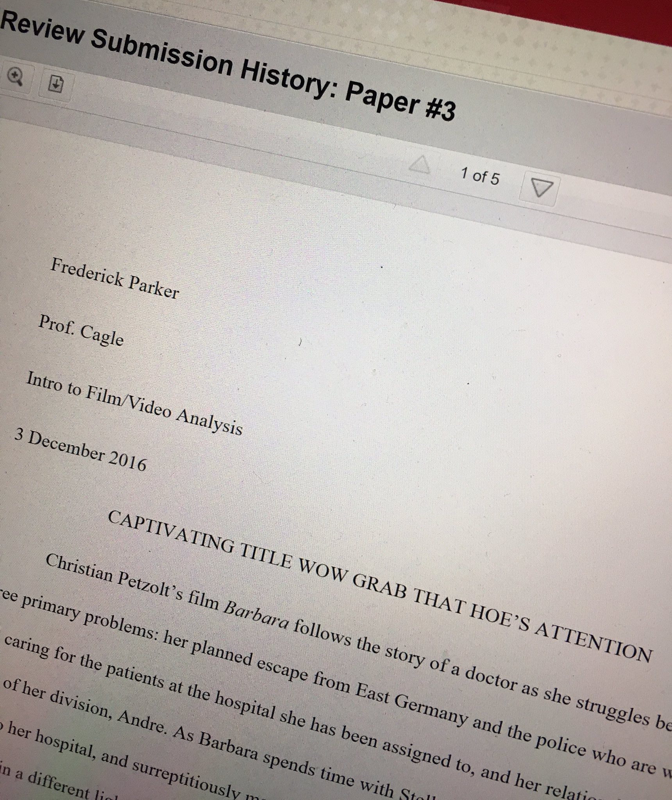Image resolution: width=672 pixels, height=800 pixels.
Task: Click the "1 of 5" page indicator
Action: pyautogui.click(x=480, y=176)
